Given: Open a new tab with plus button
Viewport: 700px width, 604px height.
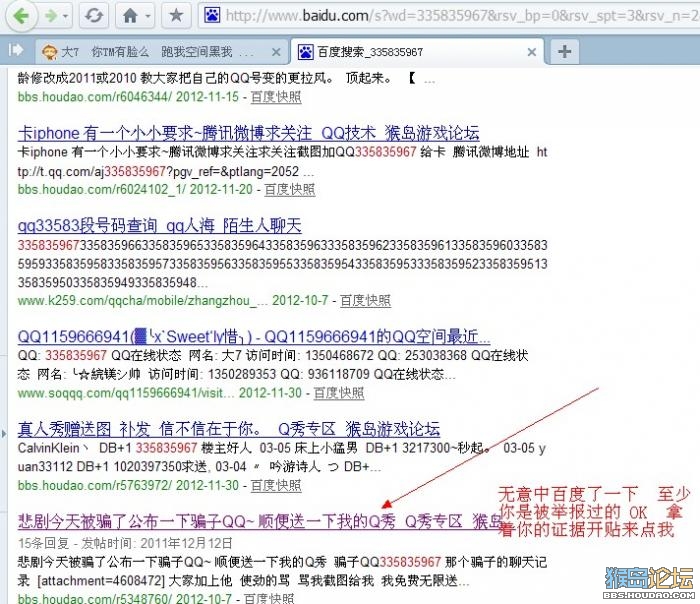Looking at the screenshot, I should (x=564, y=51).
